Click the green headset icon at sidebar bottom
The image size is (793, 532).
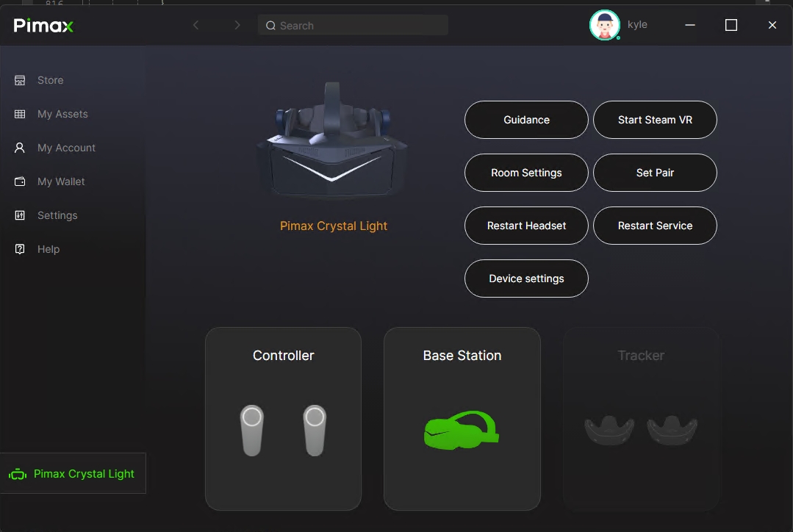[x=18, y=475]
